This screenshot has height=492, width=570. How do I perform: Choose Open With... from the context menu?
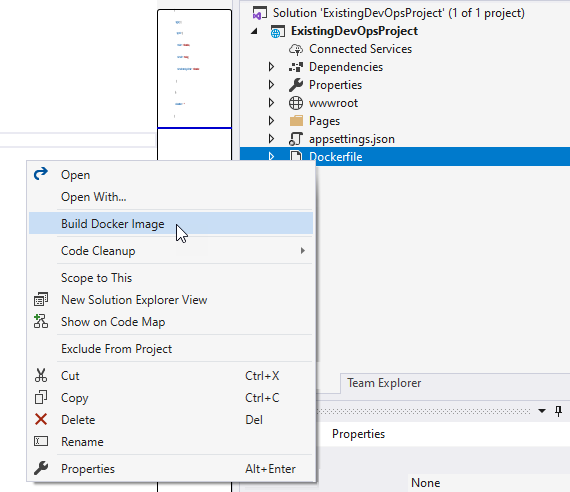point(171,197)
